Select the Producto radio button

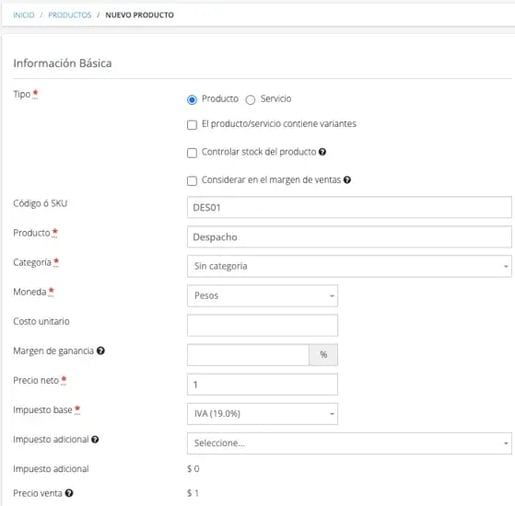(192, 100)
